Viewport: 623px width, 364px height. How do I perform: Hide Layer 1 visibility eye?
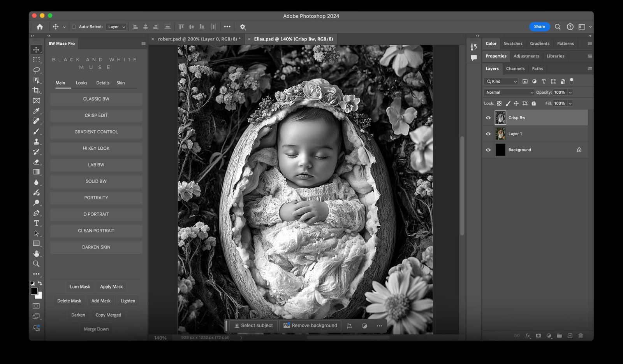tap(488, 134)
